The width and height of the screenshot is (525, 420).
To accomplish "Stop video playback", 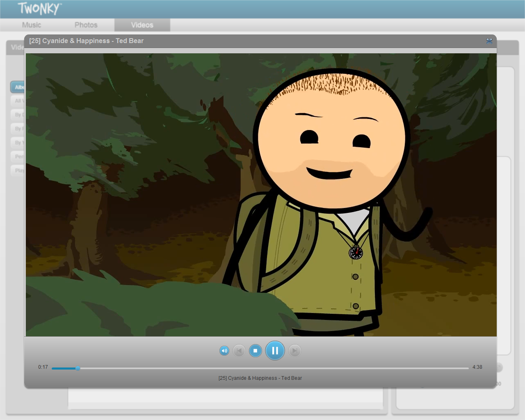I will 255,351.
